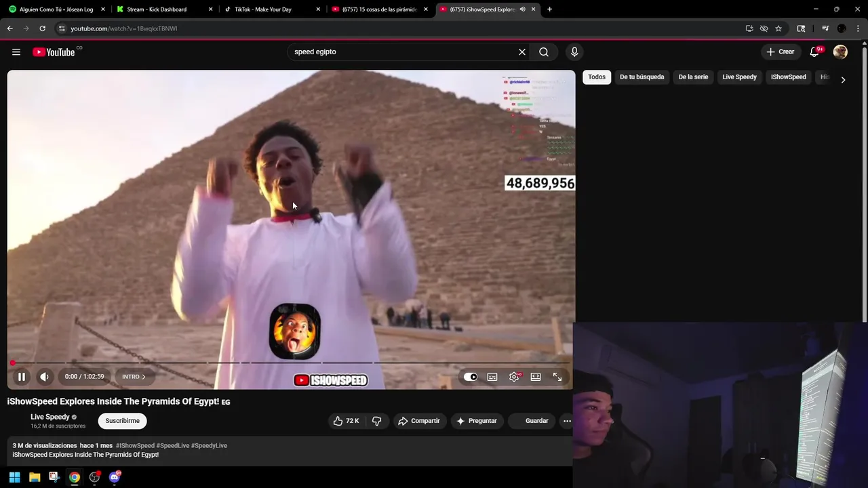
Task: Pause the video
Action: [x=21, y=377]
